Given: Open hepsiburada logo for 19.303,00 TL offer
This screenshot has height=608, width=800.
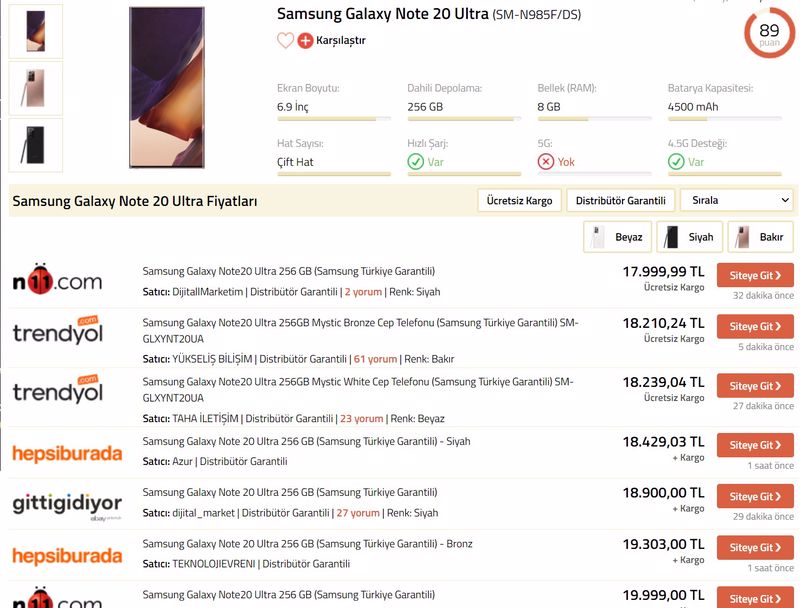Looking at the screenshot, I should (67, 555).
